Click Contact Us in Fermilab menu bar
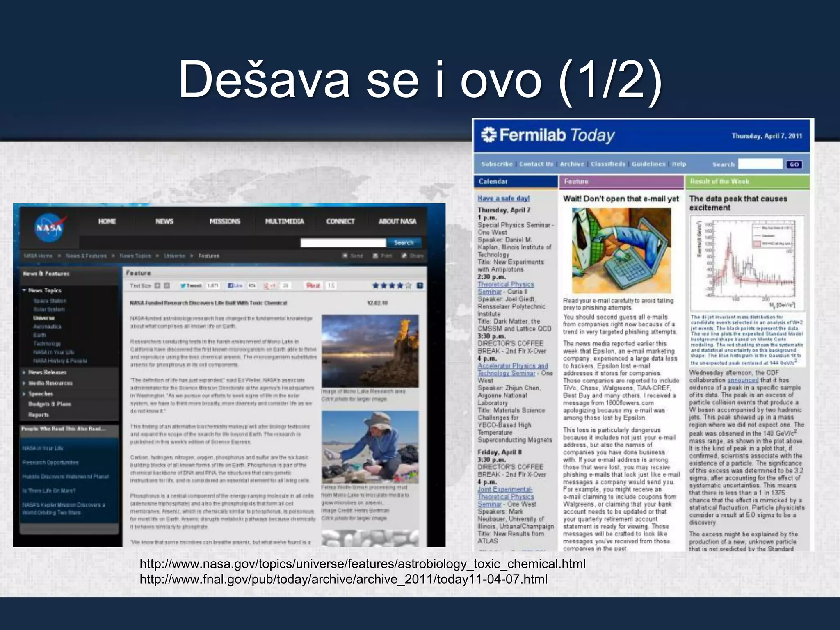This screenshot has width=840, height=630. (536, 164)
